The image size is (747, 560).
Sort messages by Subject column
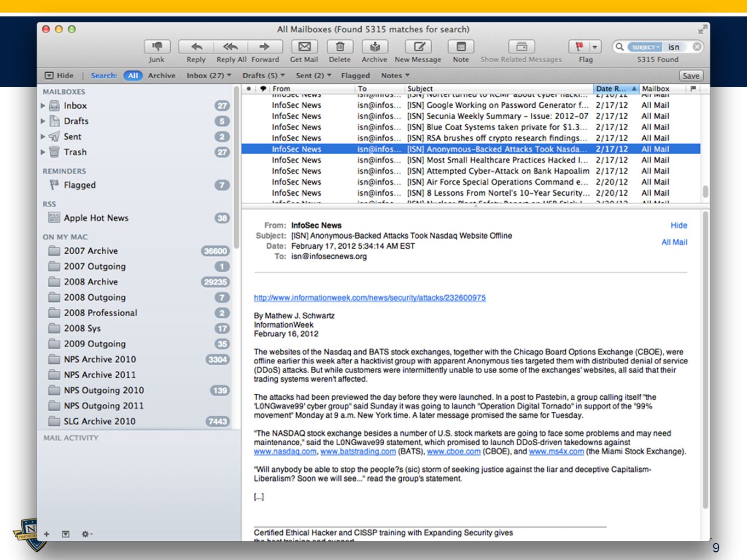tap(499, 89)
